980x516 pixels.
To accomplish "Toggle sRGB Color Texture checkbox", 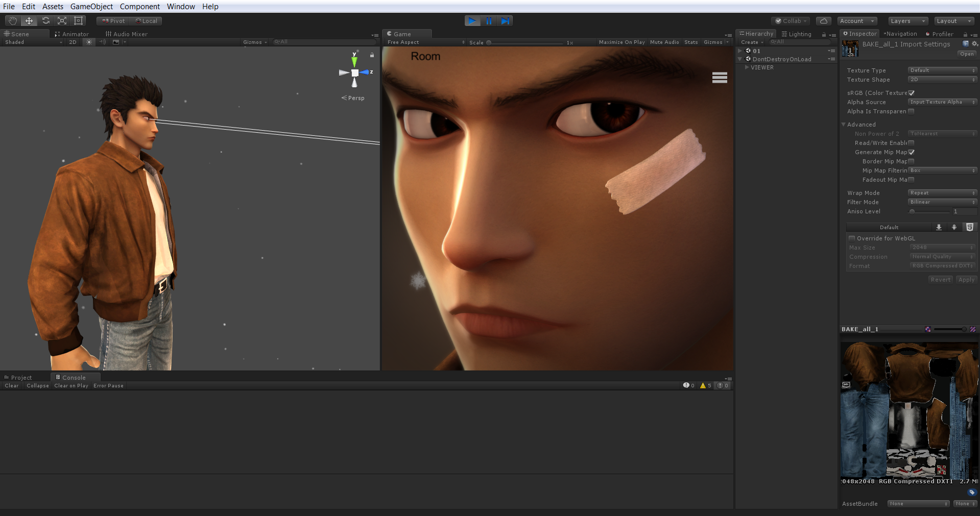I will (x=912, y=93).
